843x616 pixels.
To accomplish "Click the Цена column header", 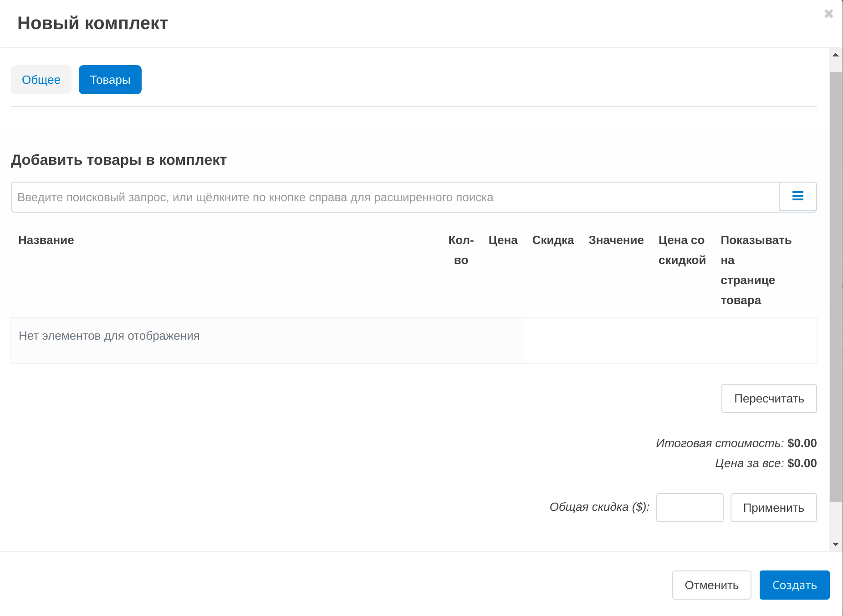I will coord(503,240).
